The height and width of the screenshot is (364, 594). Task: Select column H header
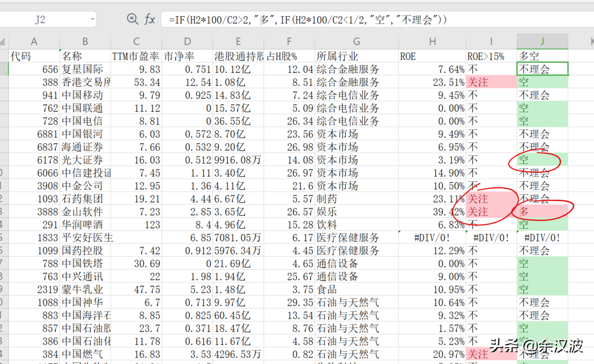pos(432,41)
